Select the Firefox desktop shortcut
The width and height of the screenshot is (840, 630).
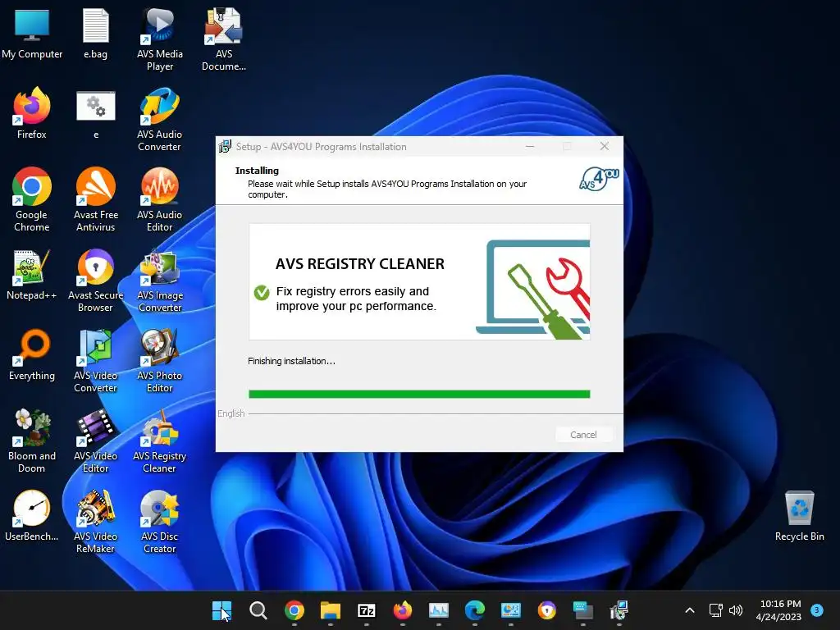pos(32,113)
